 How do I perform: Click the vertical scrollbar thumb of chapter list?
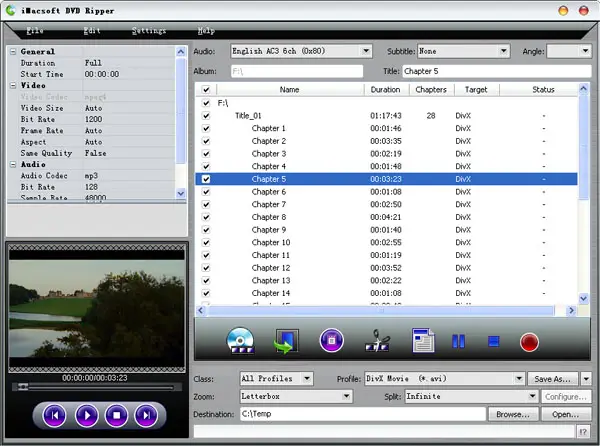[583, 147]
